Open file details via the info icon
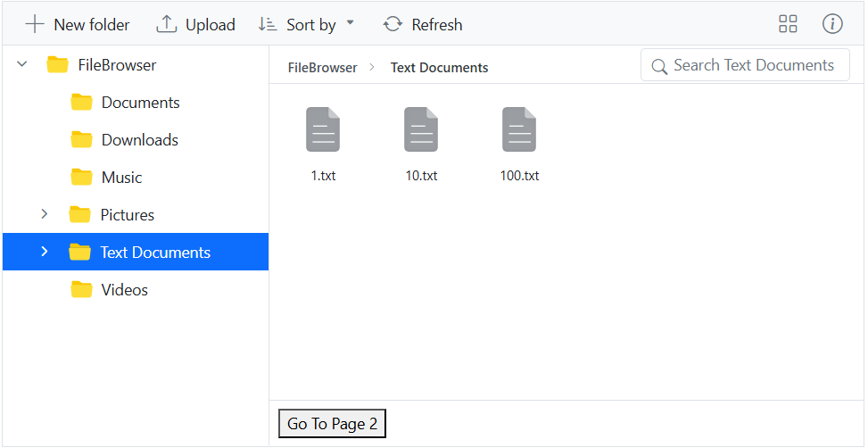 832,24
